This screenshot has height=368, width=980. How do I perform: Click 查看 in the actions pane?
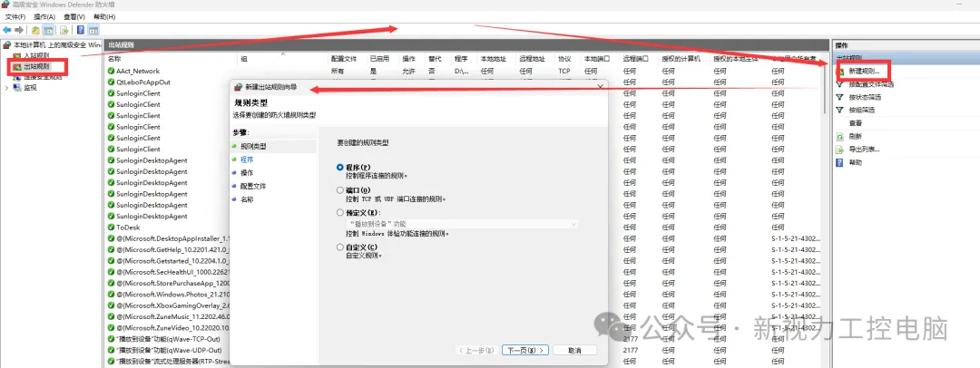856,123
